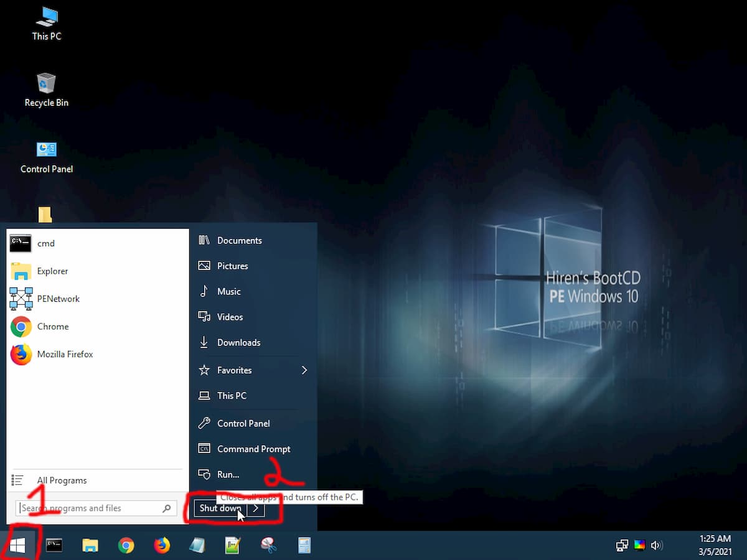This screenshot has height=560, width=747.
Task: Expand All Programs in the Start menu
Action: 97,480
